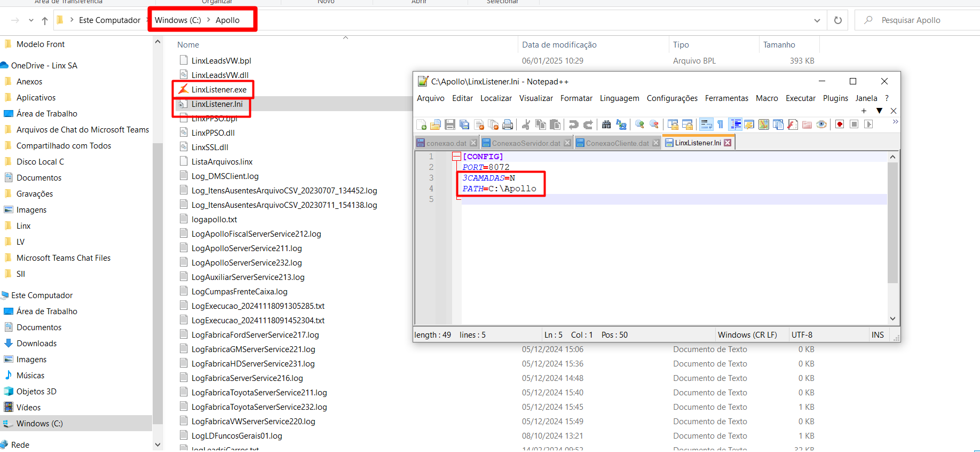Open the address bar history dropdown
Screen dimensions: 980x452
(x=817, y=20)
